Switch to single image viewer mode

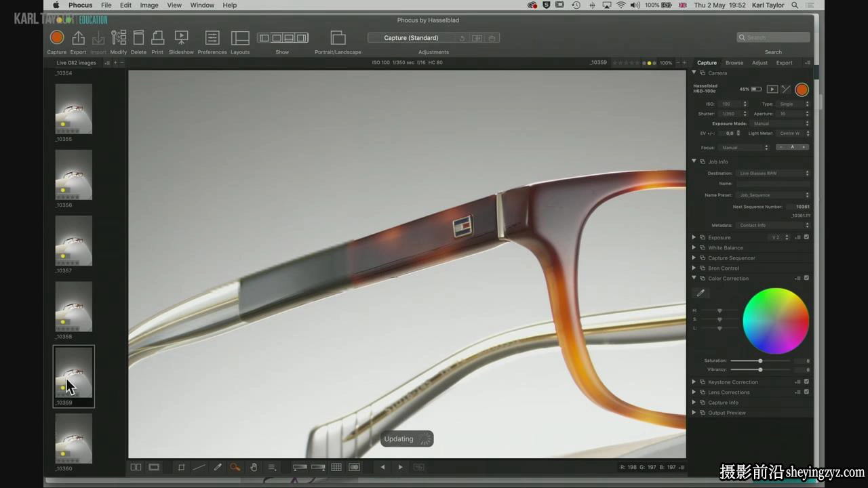(154, 467)
